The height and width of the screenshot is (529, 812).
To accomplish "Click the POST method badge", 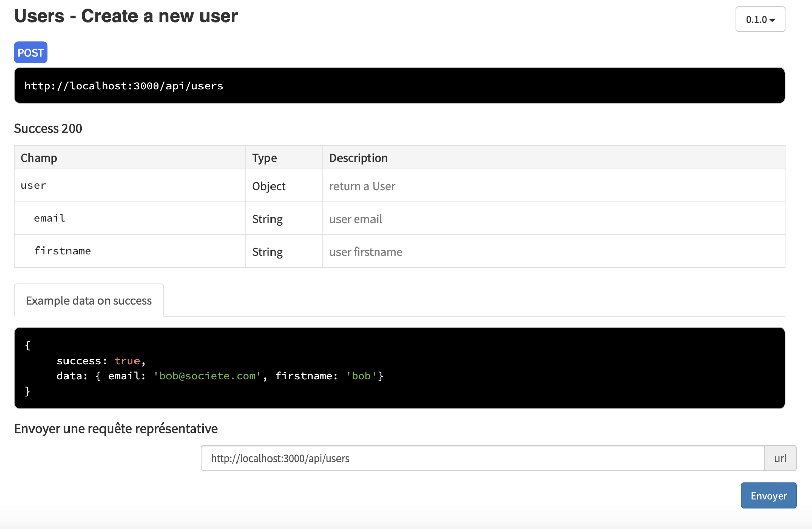I will [30, 52].
